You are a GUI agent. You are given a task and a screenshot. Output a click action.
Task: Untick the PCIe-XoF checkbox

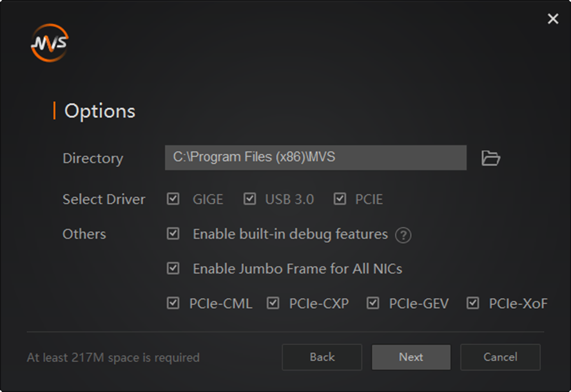pyautogui.click(x=473, y=303)
